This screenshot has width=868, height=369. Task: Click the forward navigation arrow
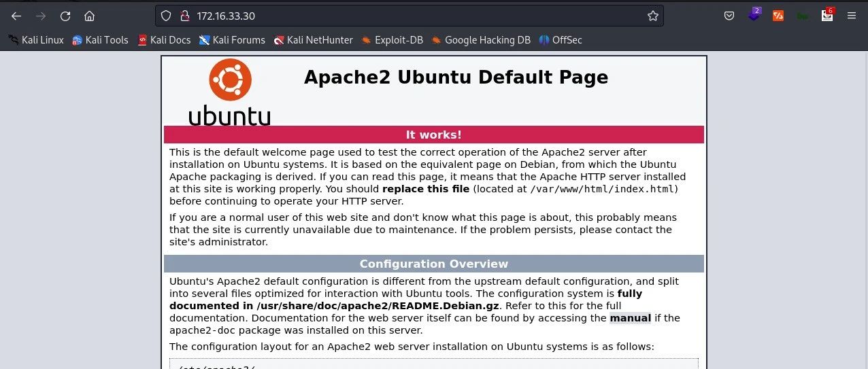tap(41, 16)
